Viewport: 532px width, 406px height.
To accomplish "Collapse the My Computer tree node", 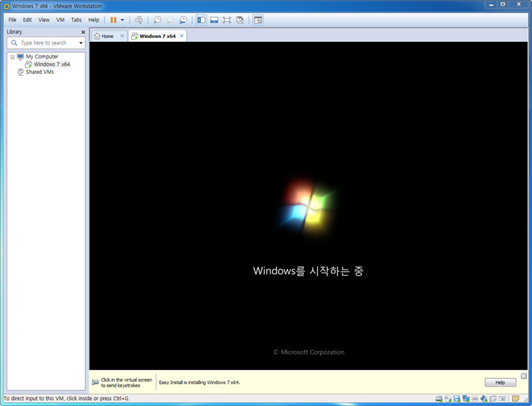I will [13, 57].
